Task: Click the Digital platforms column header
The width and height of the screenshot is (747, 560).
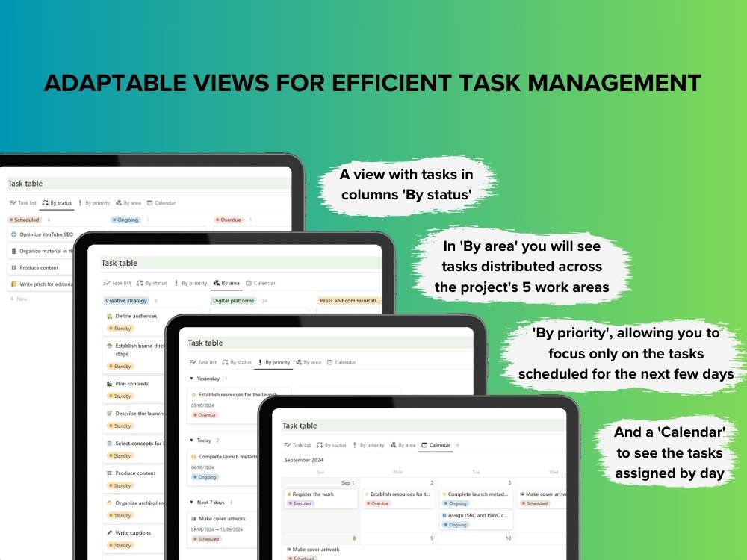Action: tap(233, 300)
